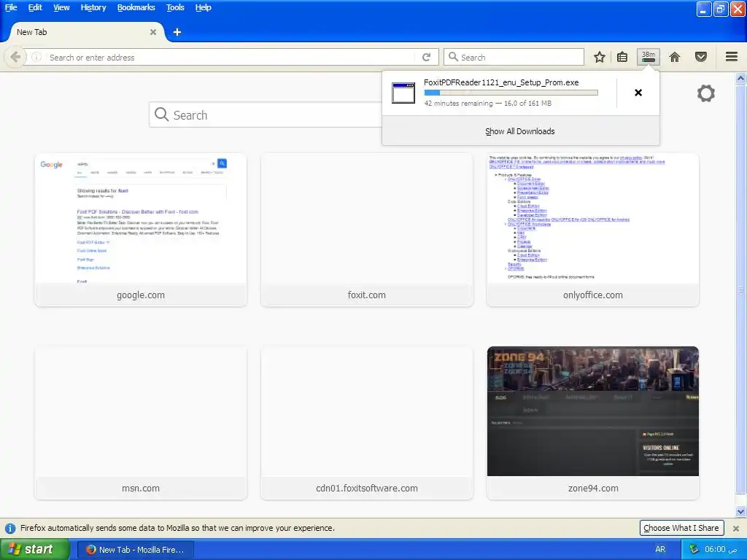Open new tab page settings gear

tap(706, 93)
